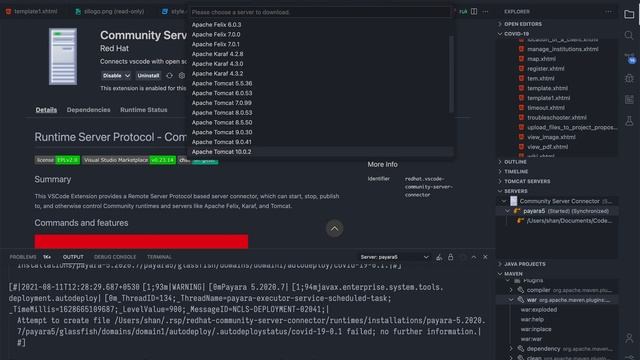The width and height of the screenshot is (640, 360).
Task: Select Apache Felix 6.0.3 from list
Action: [321, 25]
